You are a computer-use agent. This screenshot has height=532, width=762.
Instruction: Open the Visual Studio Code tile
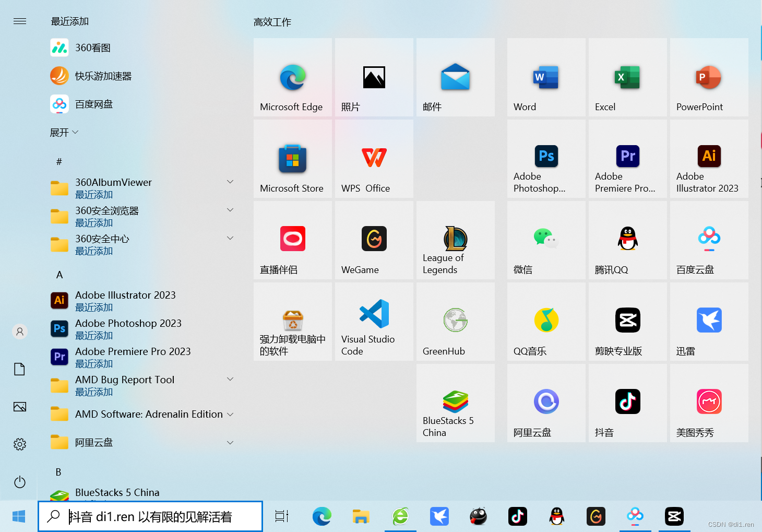click(374, 322)
